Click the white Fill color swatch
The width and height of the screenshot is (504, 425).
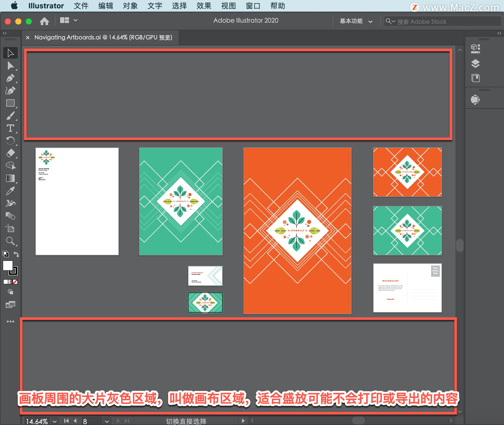click(x=8, y=266)
